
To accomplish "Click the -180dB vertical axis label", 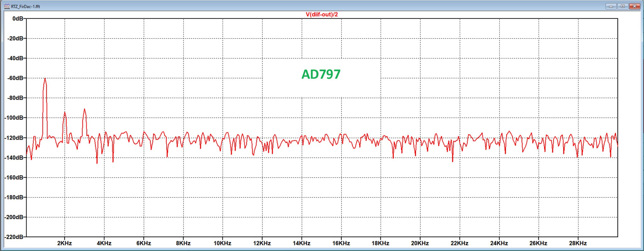I will 14,197.
